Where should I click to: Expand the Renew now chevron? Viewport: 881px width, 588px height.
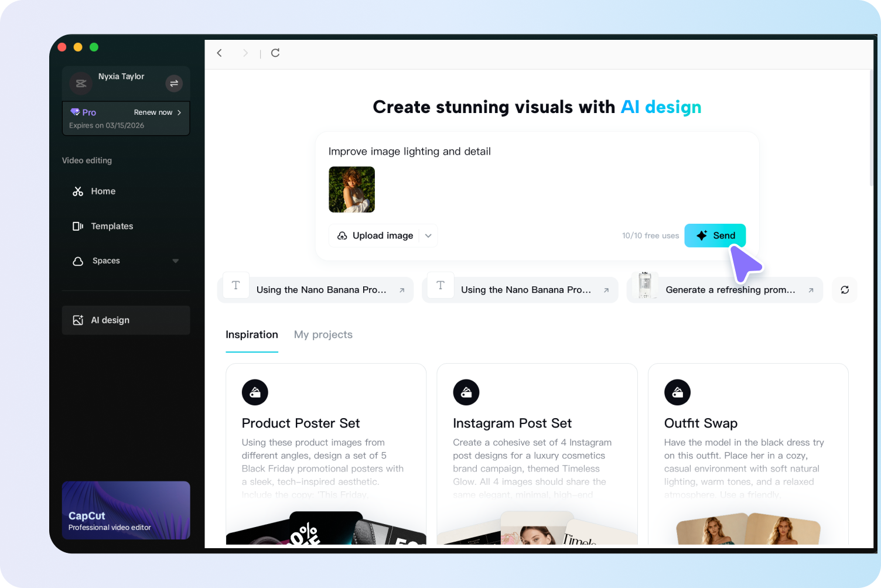(x=179, y=112)
